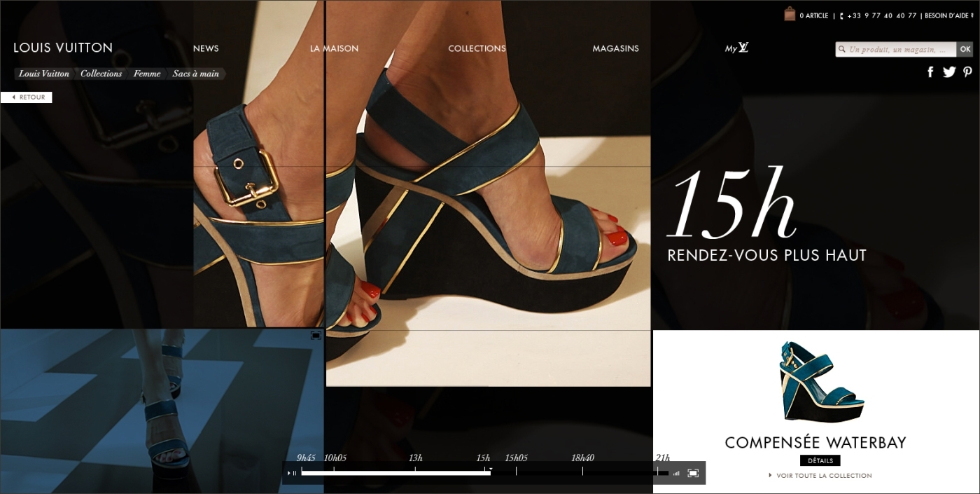Viewport: 980px width, 494px height.
Task: Click the Twitter bird icon
Action: pos(949,71)
